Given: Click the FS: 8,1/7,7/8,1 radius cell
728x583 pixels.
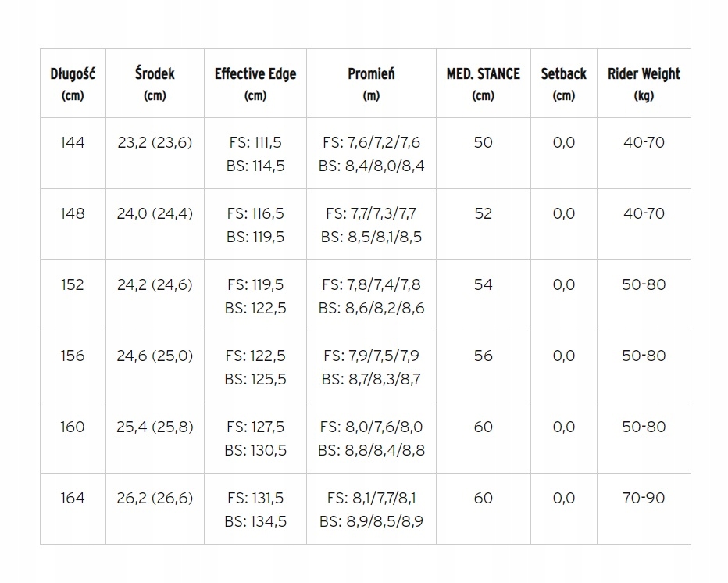Looking at the screenshot, I should [x=371, y=499].
